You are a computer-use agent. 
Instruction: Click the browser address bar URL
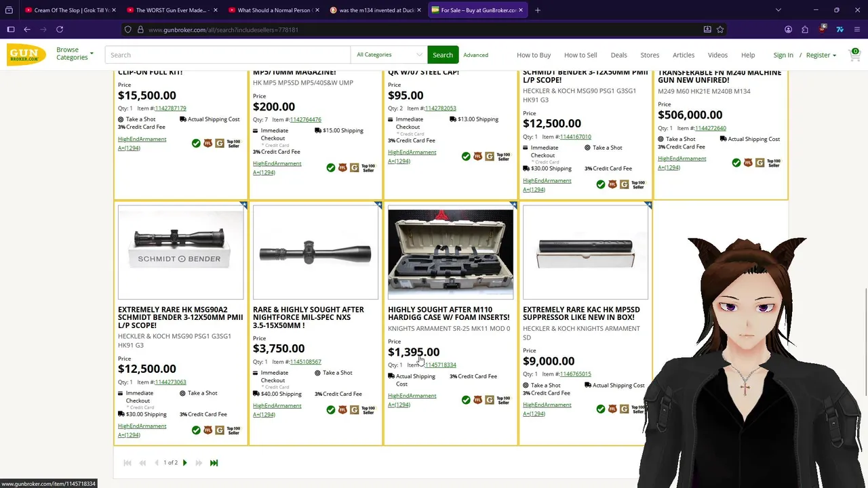(x=223, y=30)
